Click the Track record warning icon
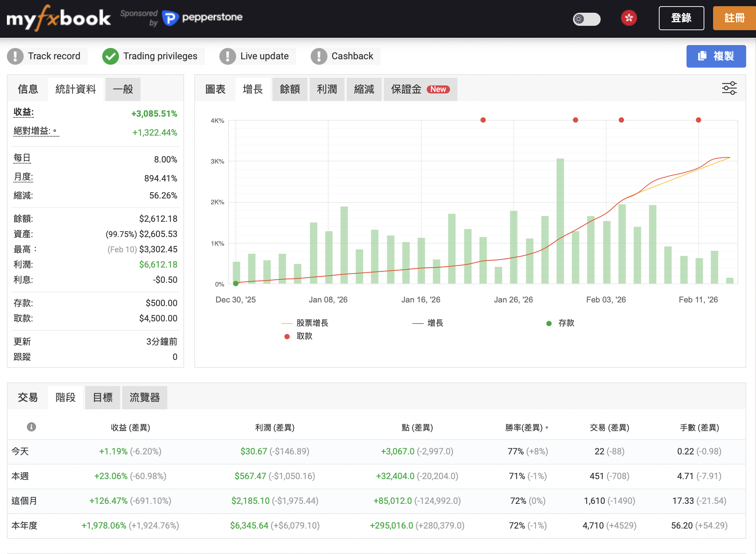The width and height of the screenshot is (756, 554). click(15, 56)
